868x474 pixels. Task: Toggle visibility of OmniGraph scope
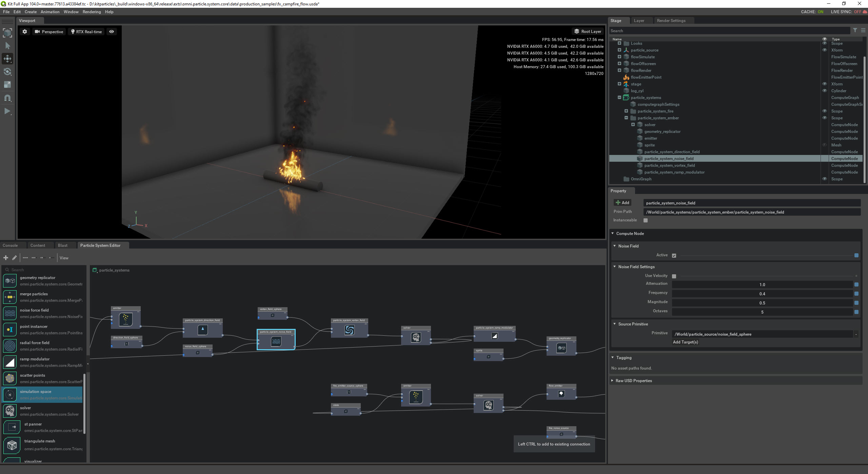pos(825,179)
